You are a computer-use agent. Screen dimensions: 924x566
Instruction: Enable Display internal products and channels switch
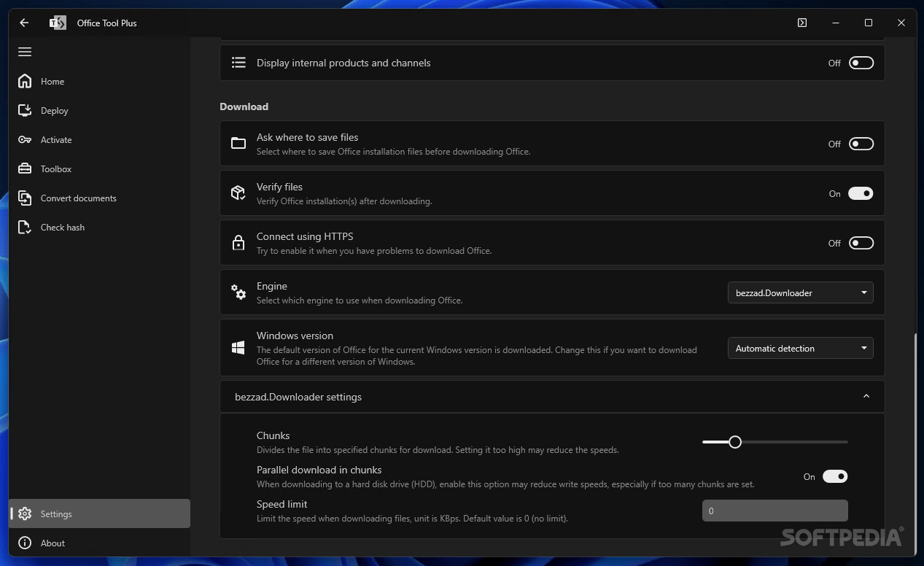[x=861, y=63]
